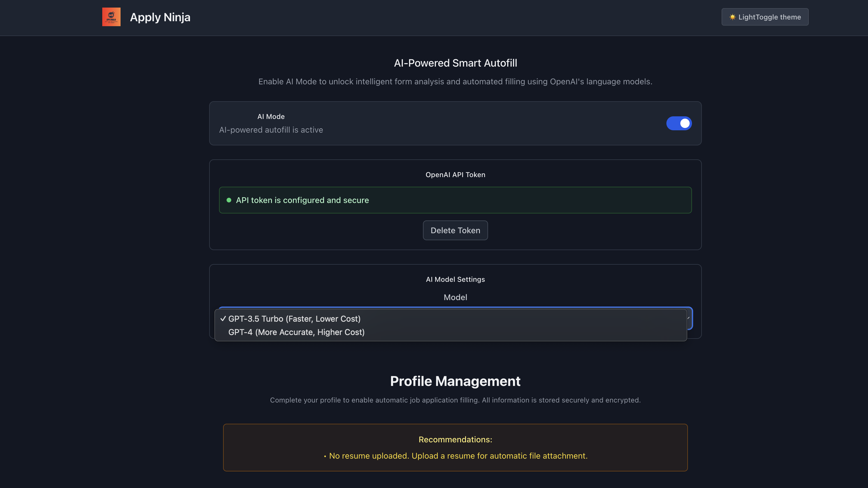
Task: Click the no resume uploaded recommendation
Action: click(458, 456)
